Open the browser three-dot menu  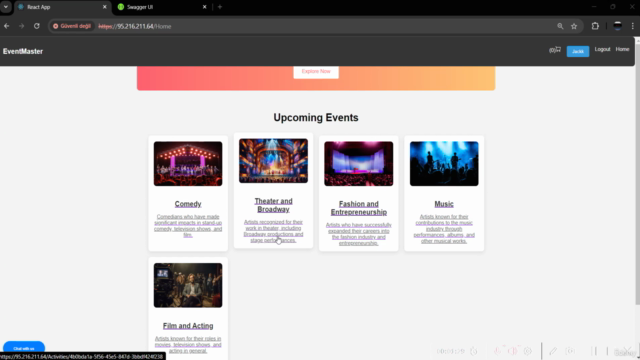[633, 26]
